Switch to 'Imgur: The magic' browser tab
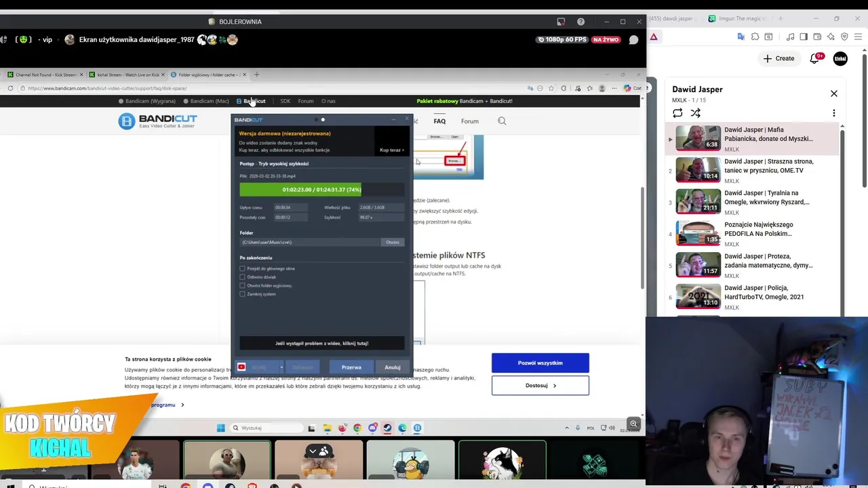Screen dimensions: 868x488 point(737,18)
